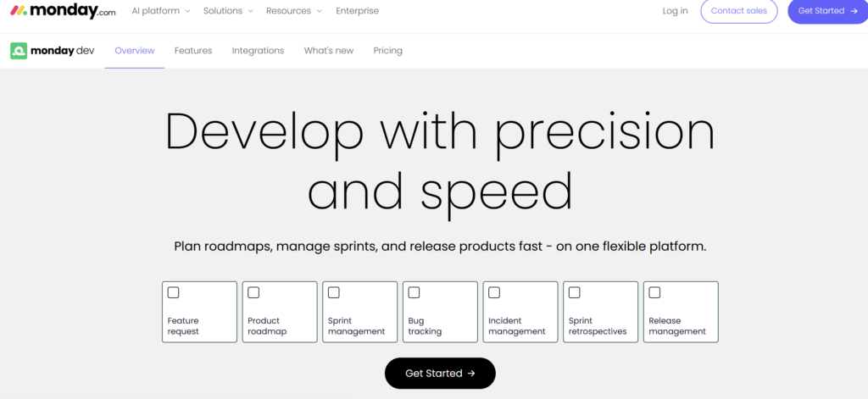Tick the Feature request checkbox
This screenshot has height=399, width=868.
coord(173,293)
